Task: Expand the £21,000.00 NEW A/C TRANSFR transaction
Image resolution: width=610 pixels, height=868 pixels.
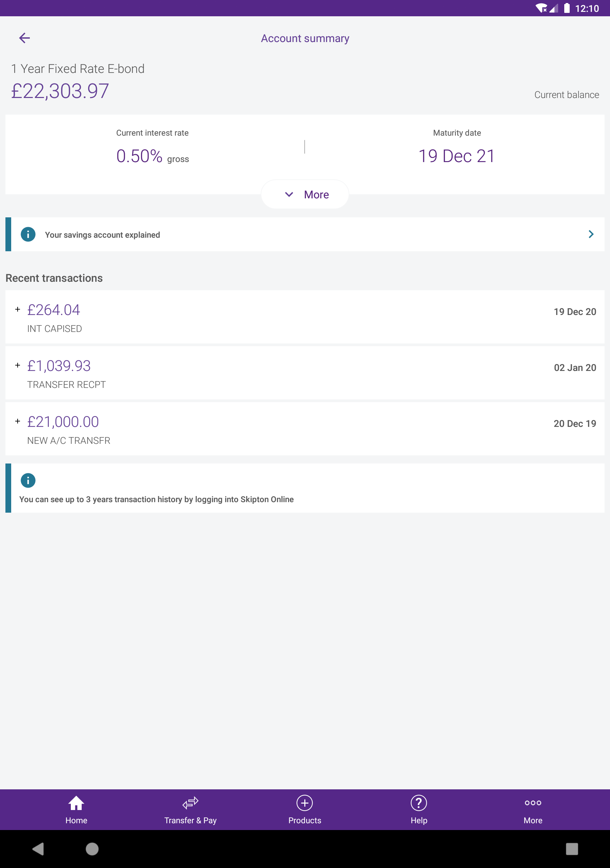Action: point(305,429)
